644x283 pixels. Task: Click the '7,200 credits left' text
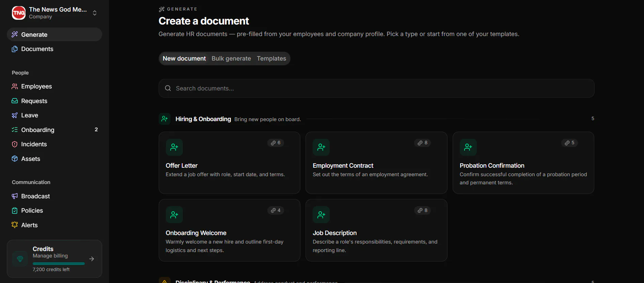click(x=51, y=269)
